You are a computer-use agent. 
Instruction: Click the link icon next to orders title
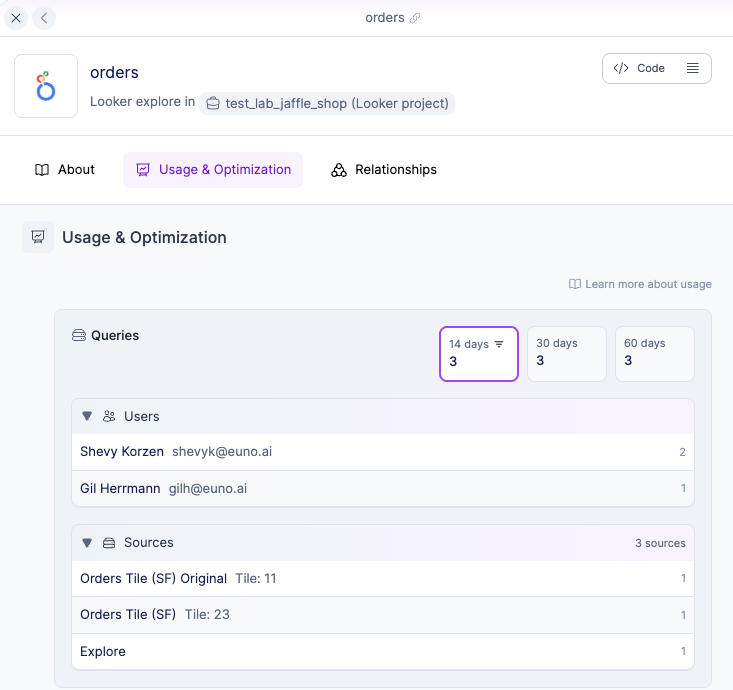(415, 18)
